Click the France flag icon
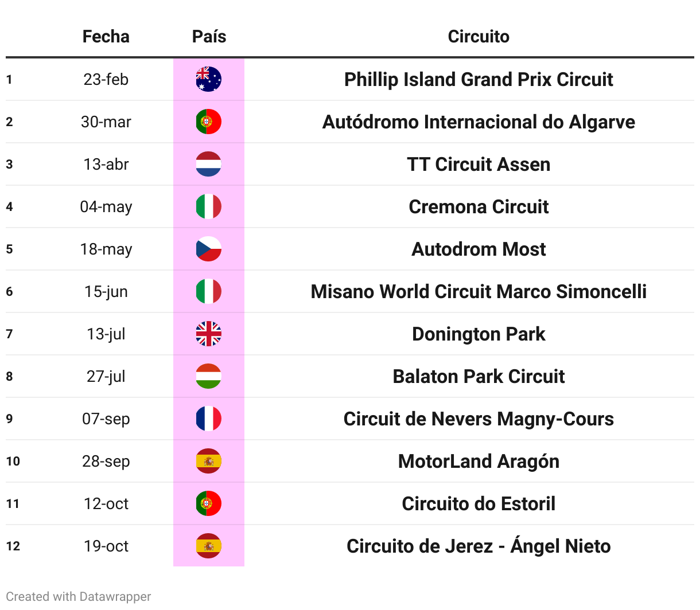Viewport: 700px width, 610px height. pos(208,419)
